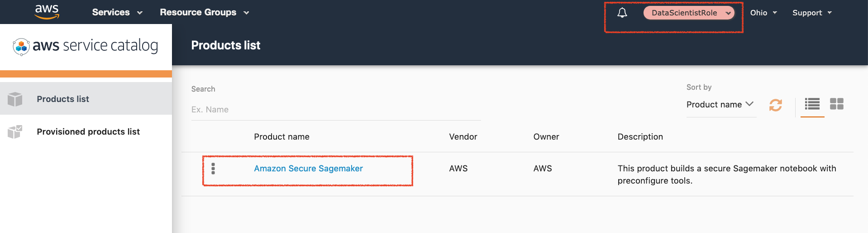Open the Ohio region selector
This screenshot has width=868, height=233.
point(764,13)
